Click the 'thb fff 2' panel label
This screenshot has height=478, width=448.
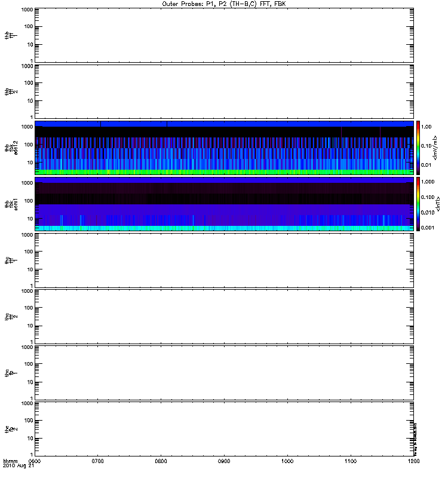[x=11, y=91]
